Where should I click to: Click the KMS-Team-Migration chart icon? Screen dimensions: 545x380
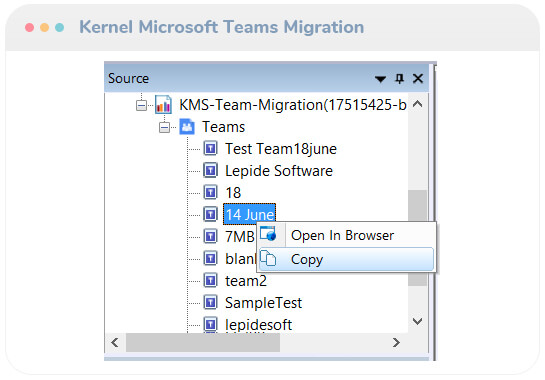(x=163, y=104)
